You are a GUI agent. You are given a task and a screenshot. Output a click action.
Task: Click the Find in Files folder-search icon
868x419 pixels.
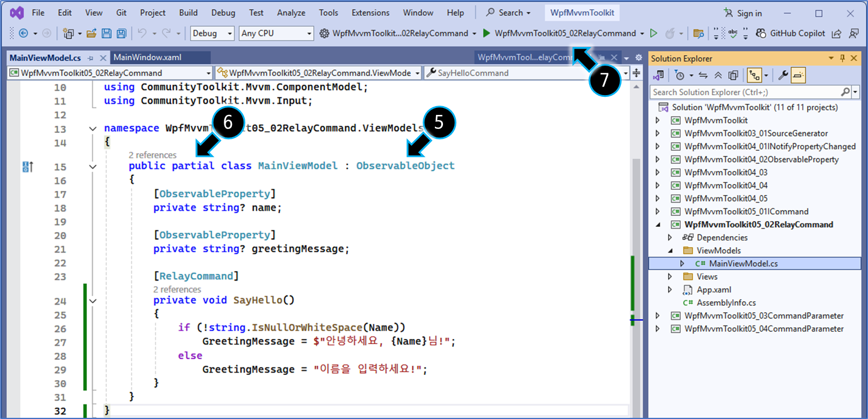click(x=699, y=34)
